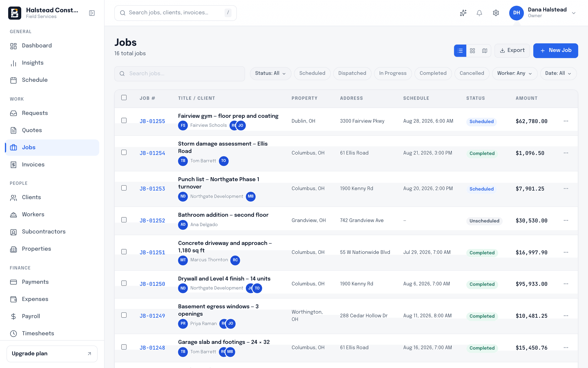Open the notifications bell
The width and height of the screenshot is (588, 368).
point(479,13)
